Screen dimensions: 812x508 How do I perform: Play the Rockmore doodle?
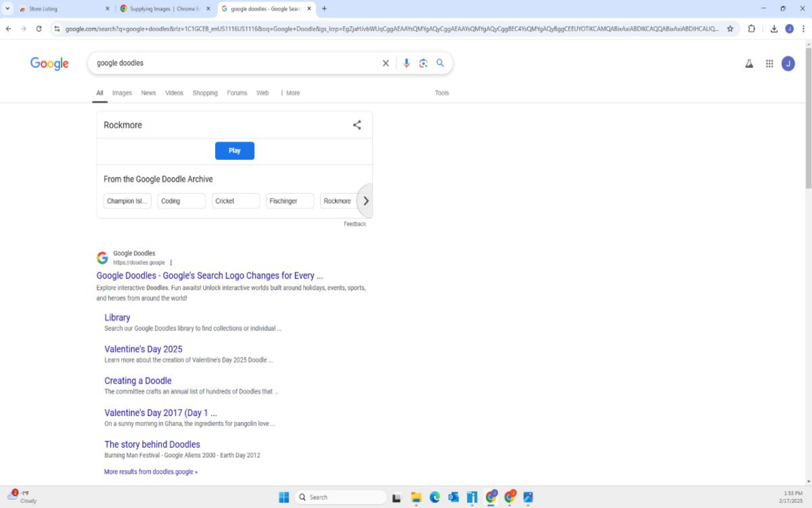[235, 150]
